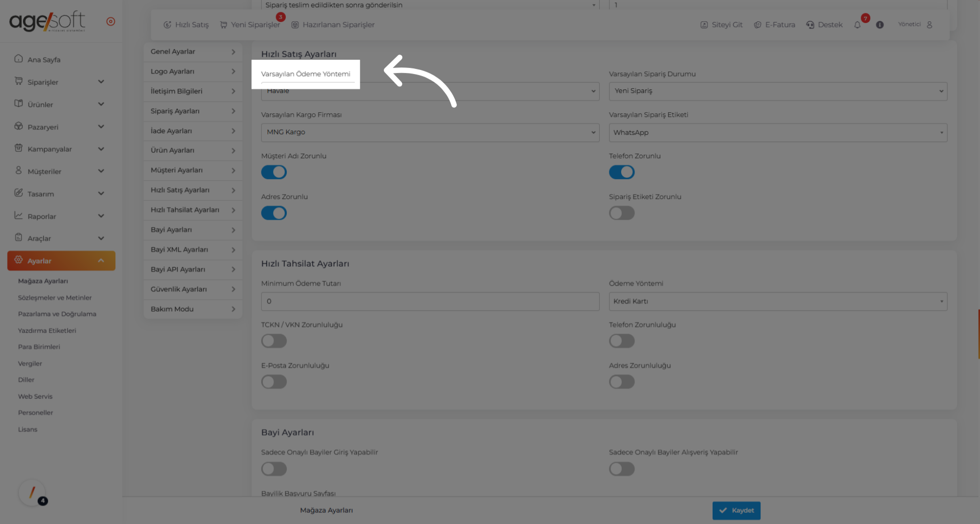Click the Destek headset icon
Viewport: 980px width, 524px height.
[810, 25]
